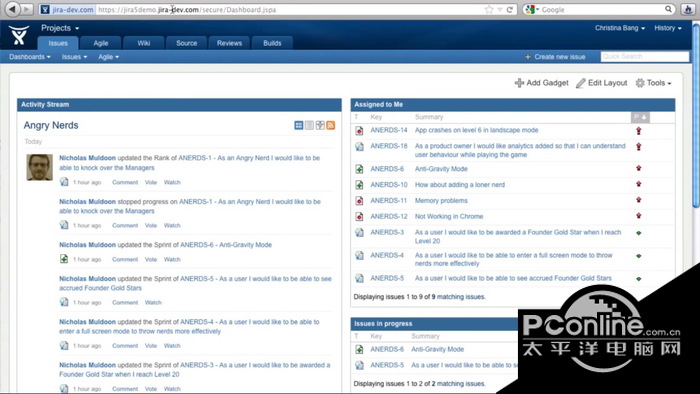Open the ANERDS-14 issue key link

389,130
